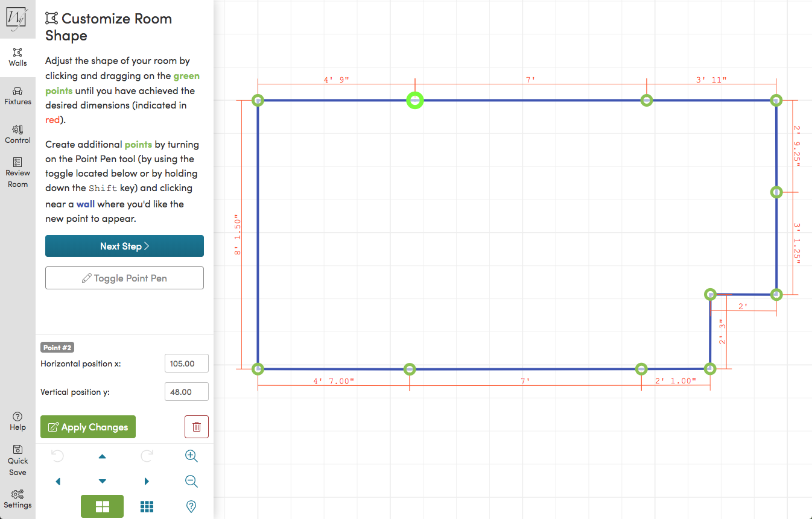Click the 3' 11" top dimension label
The width and height of the screenshot is (812, 519).
[x=711, y=80]
